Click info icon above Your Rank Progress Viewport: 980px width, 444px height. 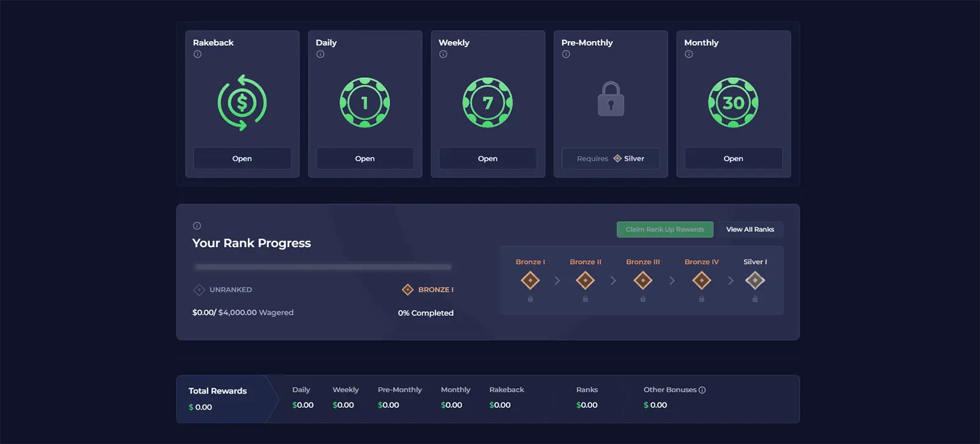[197, 225]
